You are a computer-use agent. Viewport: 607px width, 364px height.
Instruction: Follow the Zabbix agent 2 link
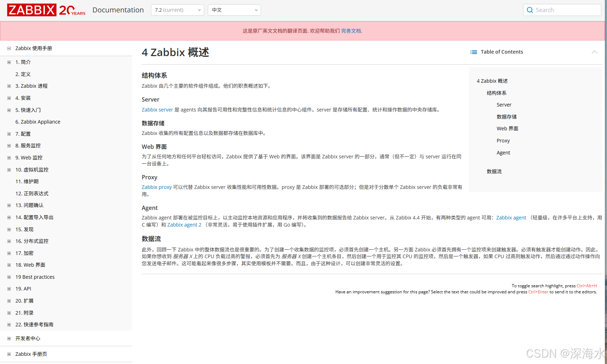pyautogui.click(x=184, y=225)
